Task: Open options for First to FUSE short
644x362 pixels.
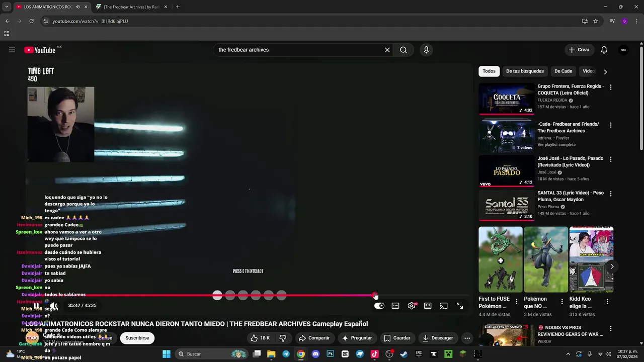Action: (517, 302)
